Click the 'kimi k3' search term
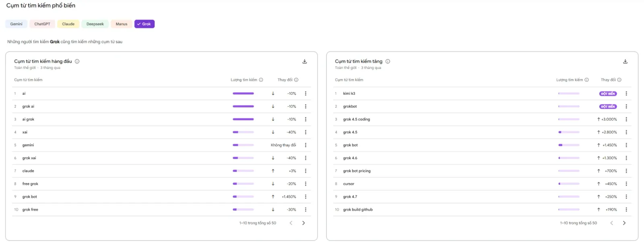The height and width of the screenshot is (249, 644). 349,93
